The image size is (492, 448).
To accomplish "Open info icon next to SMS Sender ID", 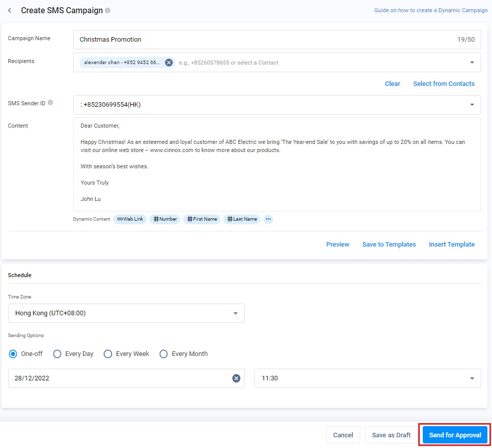I will pos(50,103).
